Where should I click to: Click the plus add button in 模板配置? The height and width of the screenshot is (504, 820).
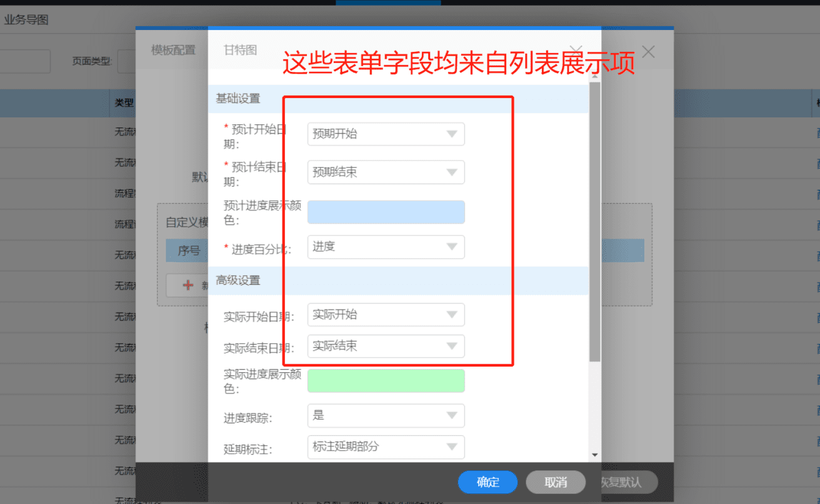click(187, 285)
